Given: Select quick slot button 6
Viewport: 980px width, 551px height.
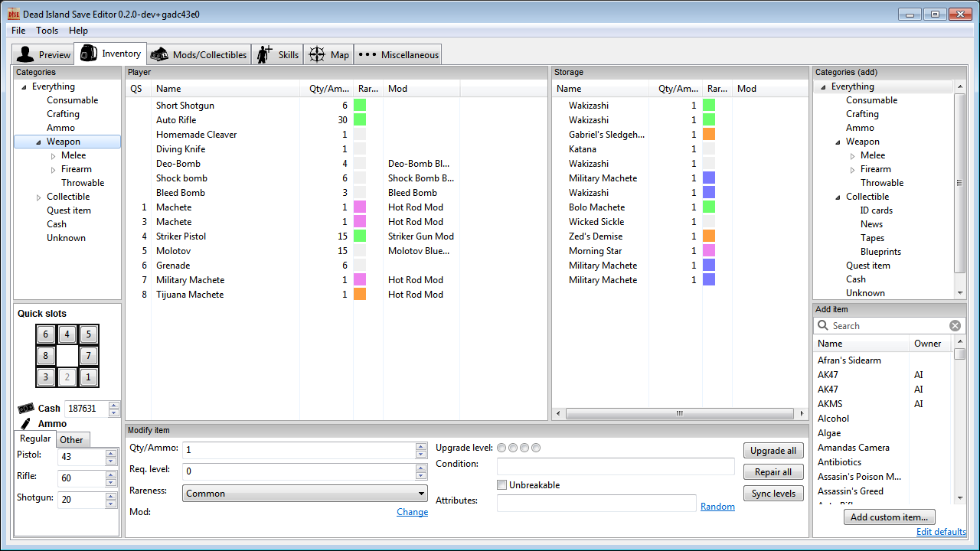Looking at the screenshot, I should point(46,334).
